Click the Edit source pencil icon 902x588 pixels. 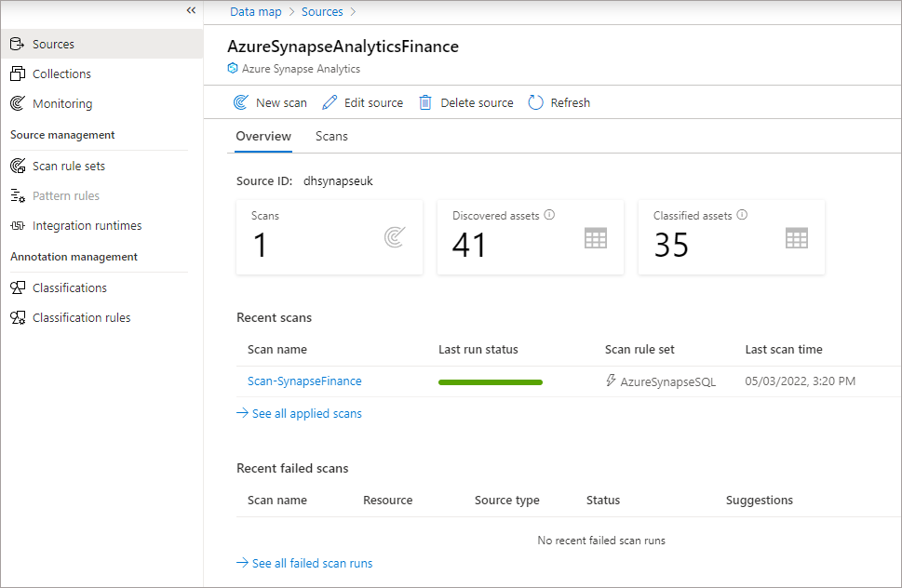[x=330, y=102]
